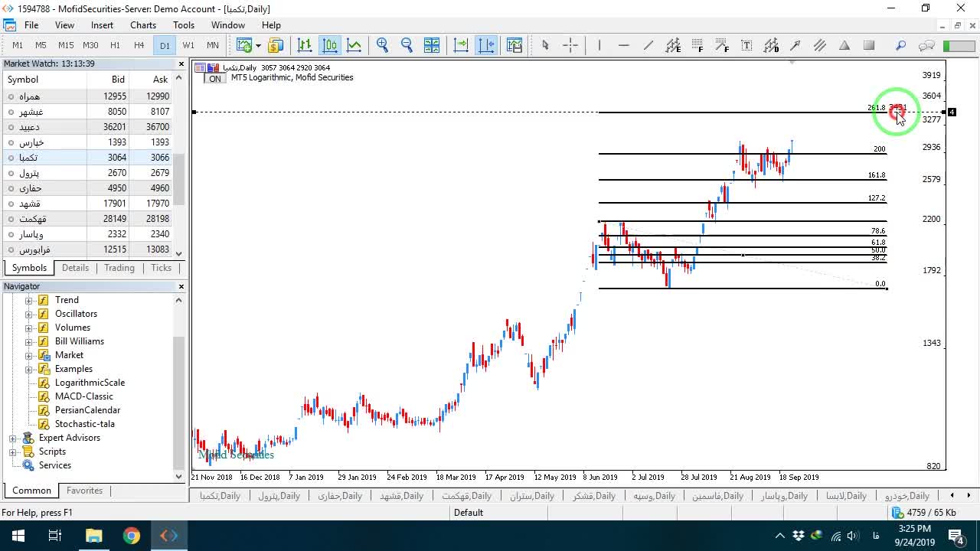Expand the Market node in Navigator

pyautogui.click(x=29, y=355)
